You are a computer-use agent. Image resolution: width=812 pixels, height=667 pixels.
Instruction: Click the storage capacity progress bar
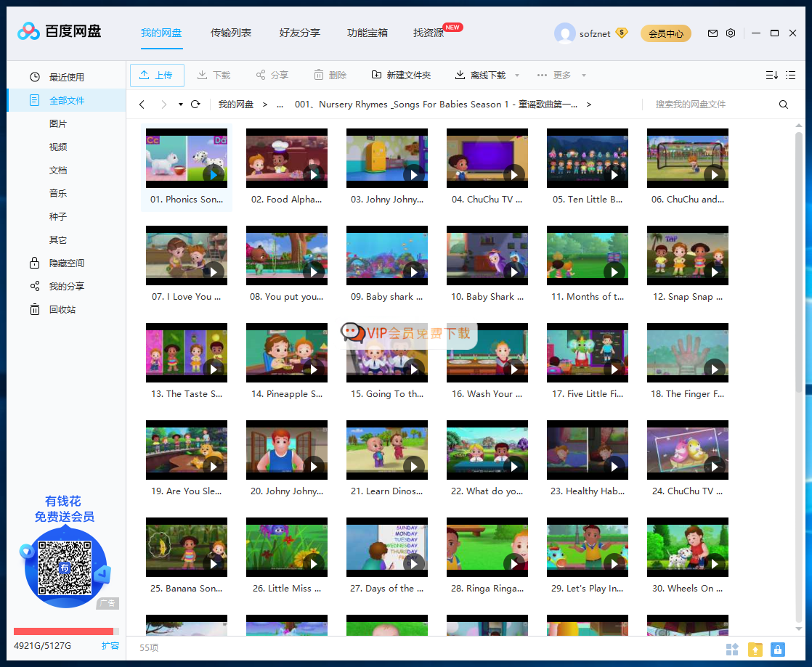click(65, 631)
